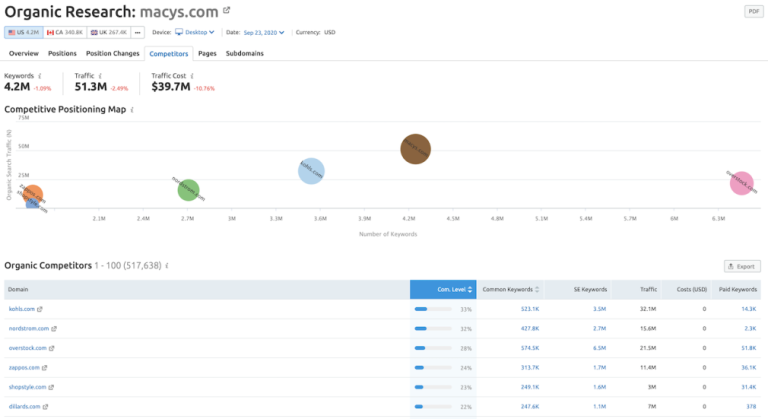Select the UK 267.4K database
The width and height of the screenshot is (768, 419).
point(108,32)
